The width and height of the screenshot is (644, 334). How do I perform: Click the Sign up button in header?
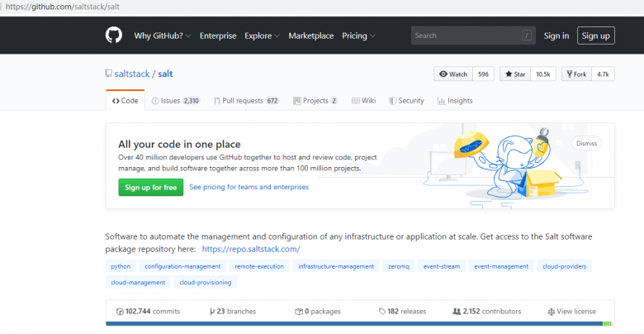[595, 36]
